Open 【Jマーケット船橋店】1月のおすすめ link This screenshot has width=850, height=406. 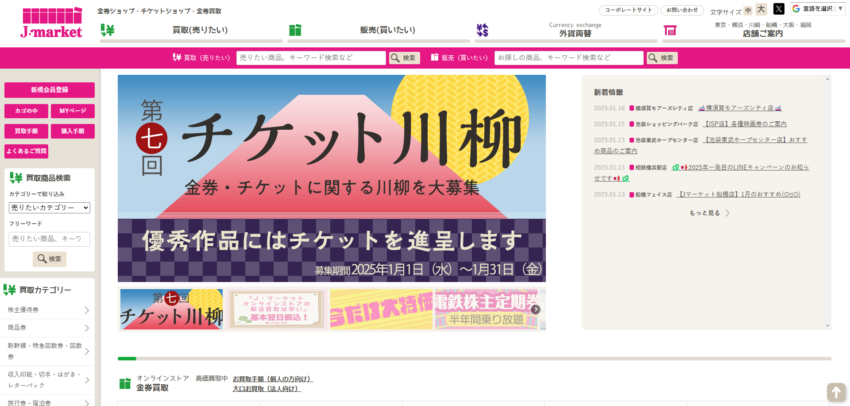(x=739, y=195)
